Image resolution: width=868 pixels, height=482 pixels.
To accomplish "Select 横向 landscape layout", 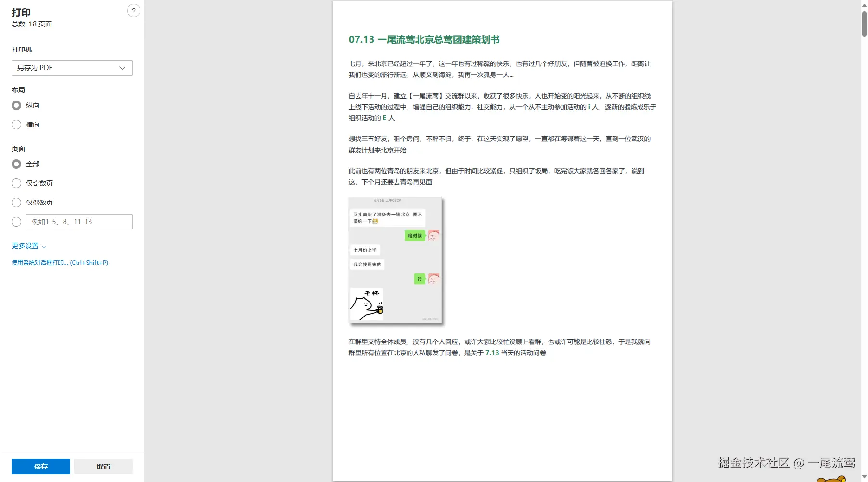I will point(16,125).
